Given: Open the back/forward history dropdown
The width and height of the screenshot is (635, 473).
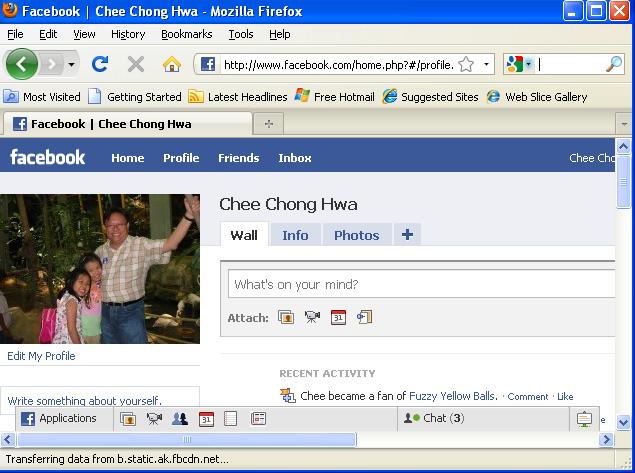Looking at the screenshot, I should [71, 64].
